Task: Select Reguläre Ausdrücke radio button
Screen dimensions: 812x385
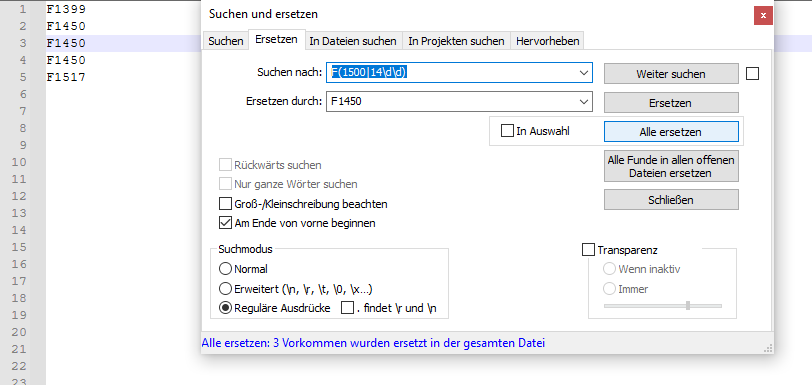Action: [x=225, y=308]
